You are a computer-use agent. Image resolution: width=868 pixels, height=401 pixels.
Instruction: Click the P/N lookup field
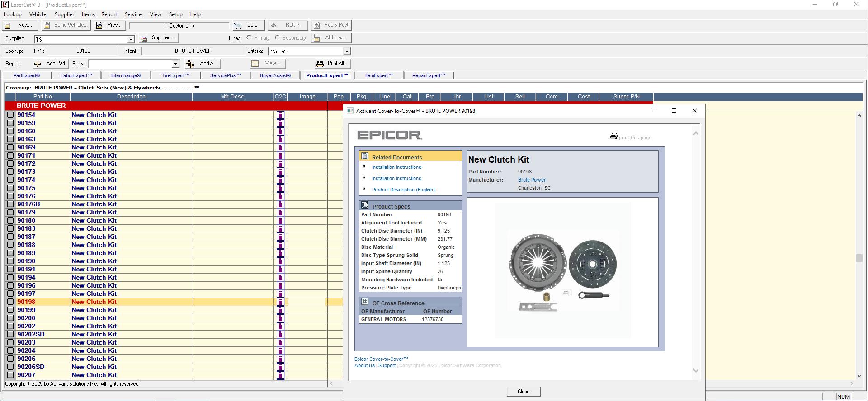tap(83, 51)
